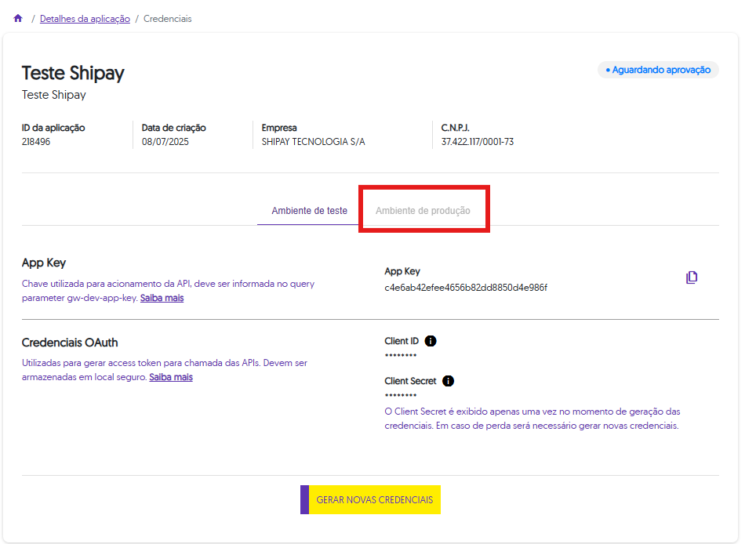Click application ID value 218496
Image resolution: width=756 pixels, height=544 pixels.
tap(35, 142)
